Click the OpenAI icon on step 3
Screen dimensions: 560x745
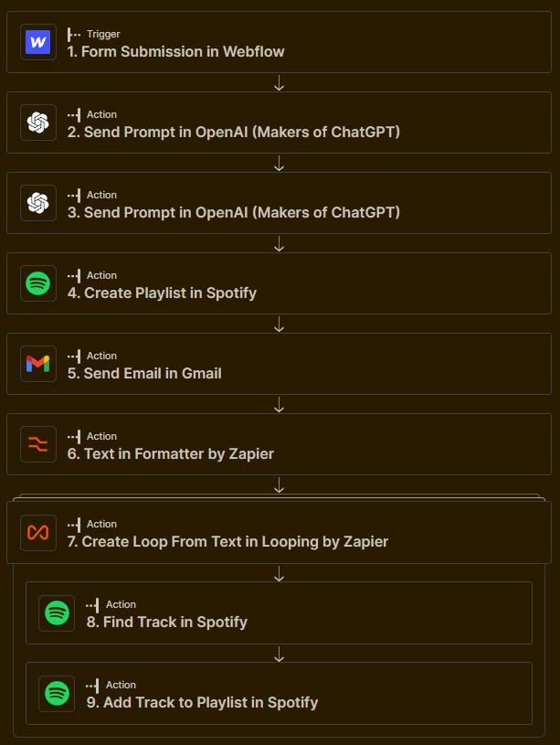pyautogui.click(x=37, y=202)
